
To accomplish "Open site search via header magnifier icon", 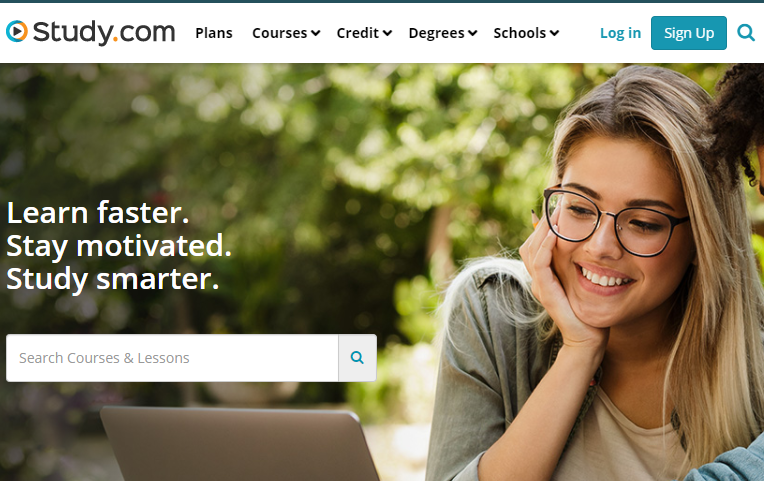I will click(745, 33).
